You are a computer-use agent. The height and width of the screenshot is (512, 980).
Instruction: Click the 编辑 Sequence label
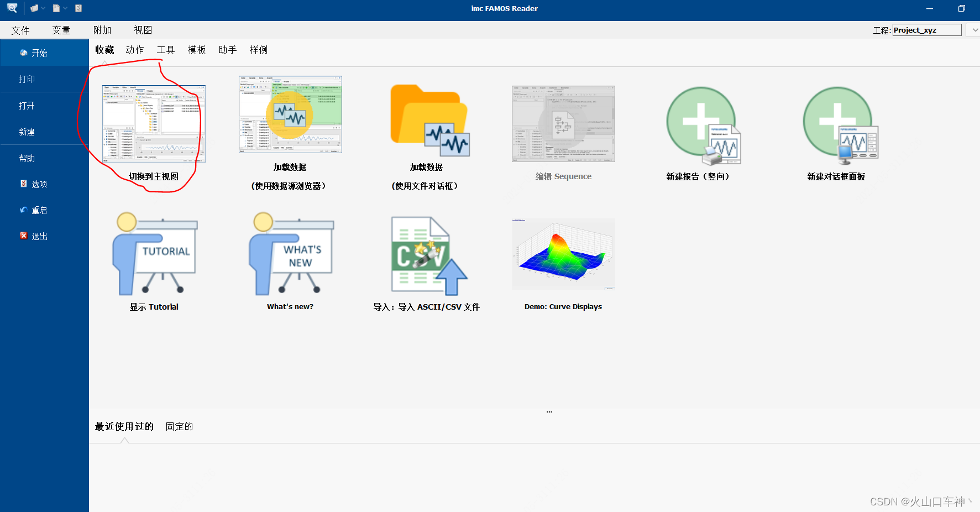click(563, 176)
